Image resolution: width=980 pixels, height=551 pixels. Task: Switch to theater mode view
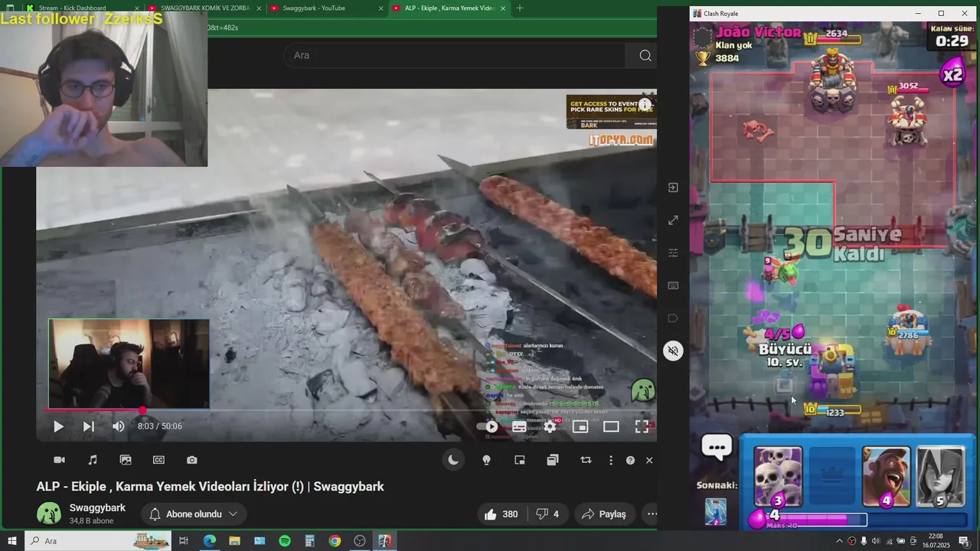coord(611,427)
